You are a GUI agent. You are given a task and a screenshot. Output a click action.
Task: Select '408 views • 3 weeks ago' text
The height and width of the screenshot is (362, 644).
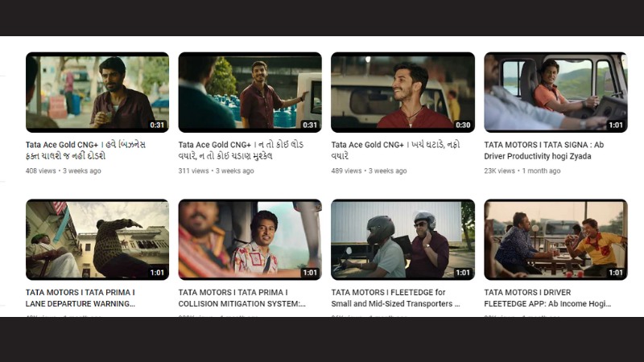pos(64,171)
